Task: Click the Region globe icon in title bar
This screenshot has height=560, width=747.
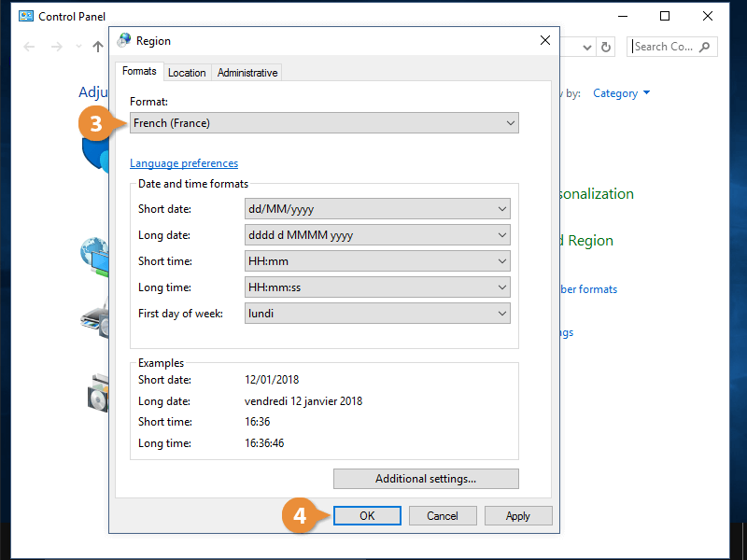Action: point(124,40)
